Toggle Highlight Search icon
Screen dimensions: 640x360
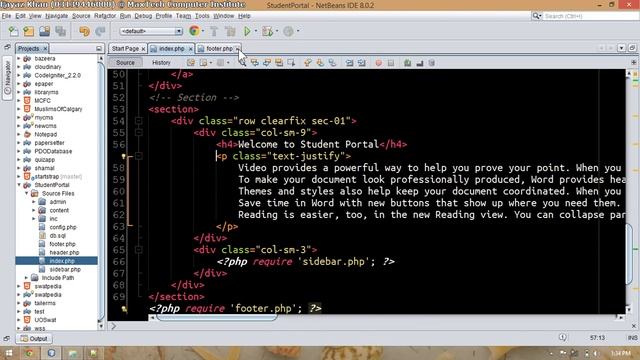pyautogui.click(x=279, y=63)
